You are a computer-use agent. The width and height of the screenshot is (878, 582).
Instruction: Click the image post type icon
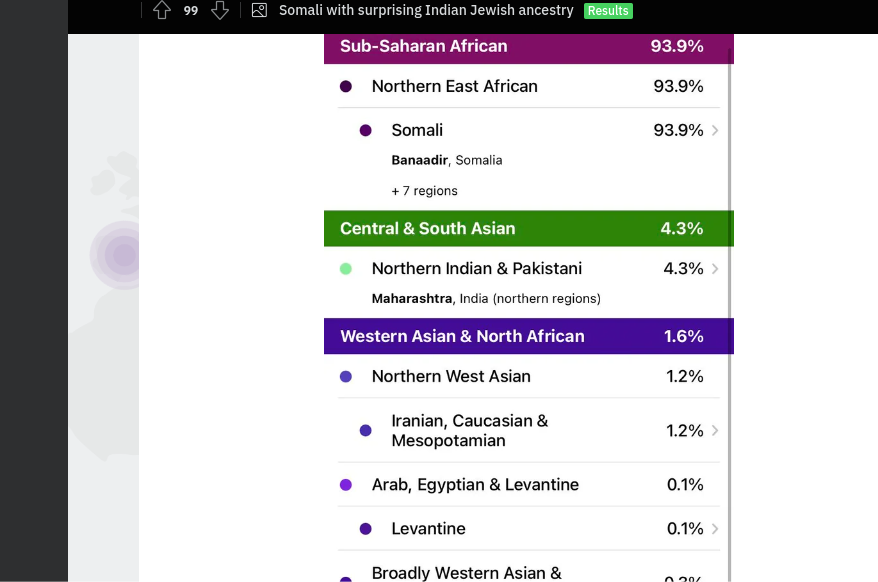pos(259,10)
